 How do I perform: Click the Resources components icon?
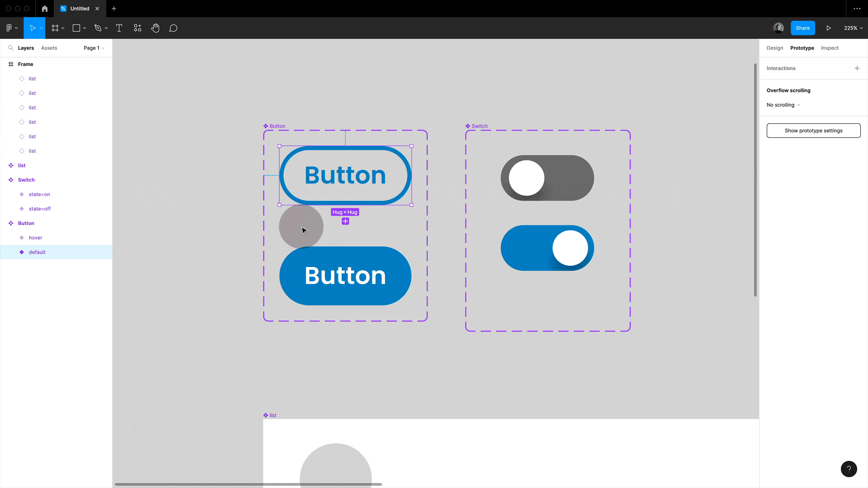pyautogui.click(x=137, y=28)
